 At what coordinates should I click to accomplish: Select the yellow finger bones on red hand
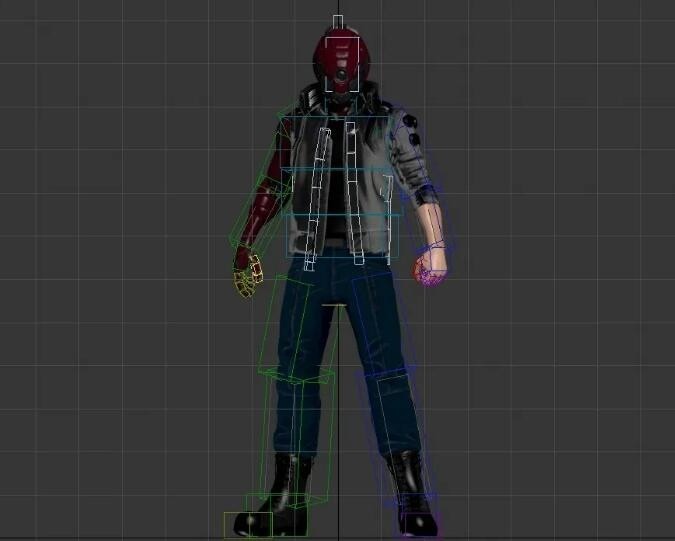coord(248,275)
